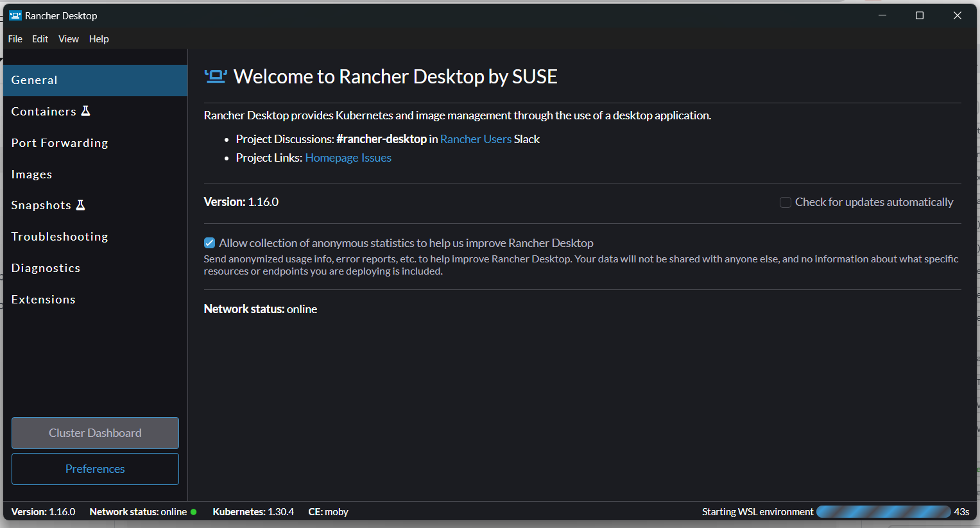980x528 pixels.
Task: Click the main panel Network status: online text
Action: click(x=260, y=309)
